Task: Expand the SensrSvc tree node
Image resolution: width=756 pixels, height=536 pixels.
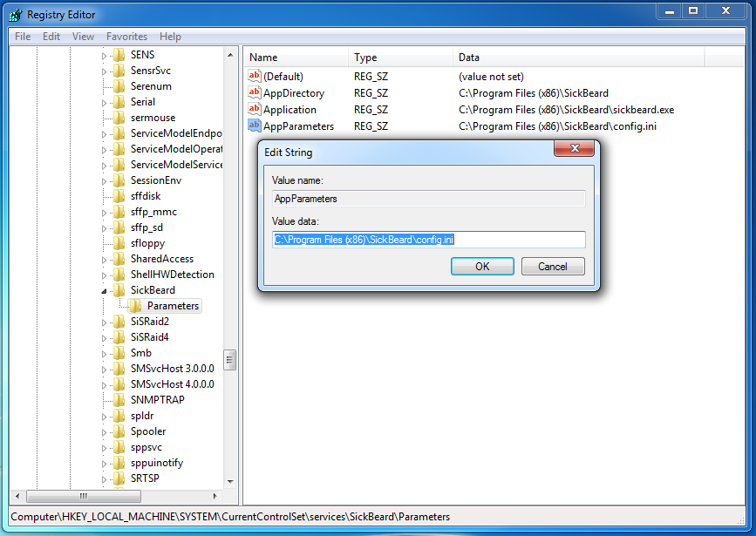Action: point(104,71)
